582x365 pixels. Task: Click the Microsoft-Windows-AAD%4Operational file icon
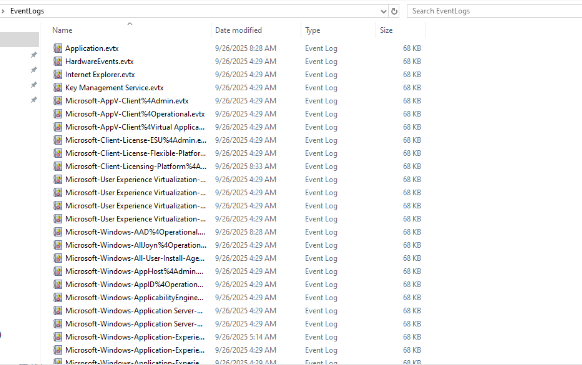58,232
